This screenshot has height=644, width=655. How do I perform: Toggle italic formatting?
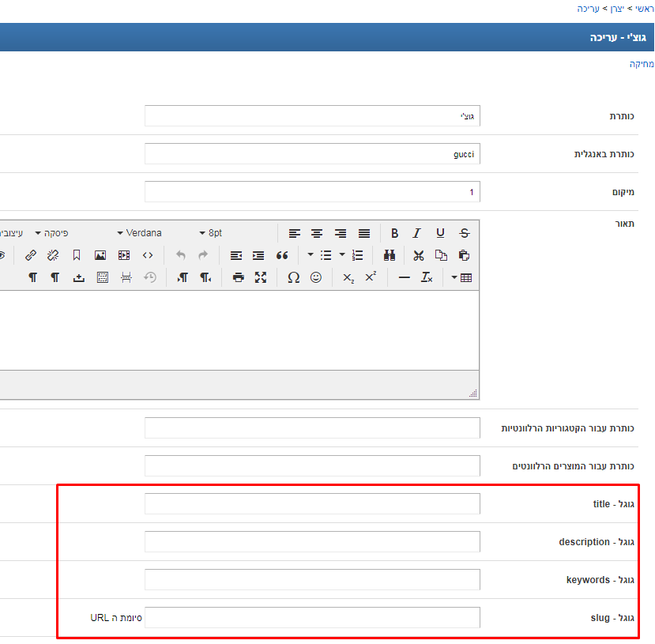click(417, 233)
